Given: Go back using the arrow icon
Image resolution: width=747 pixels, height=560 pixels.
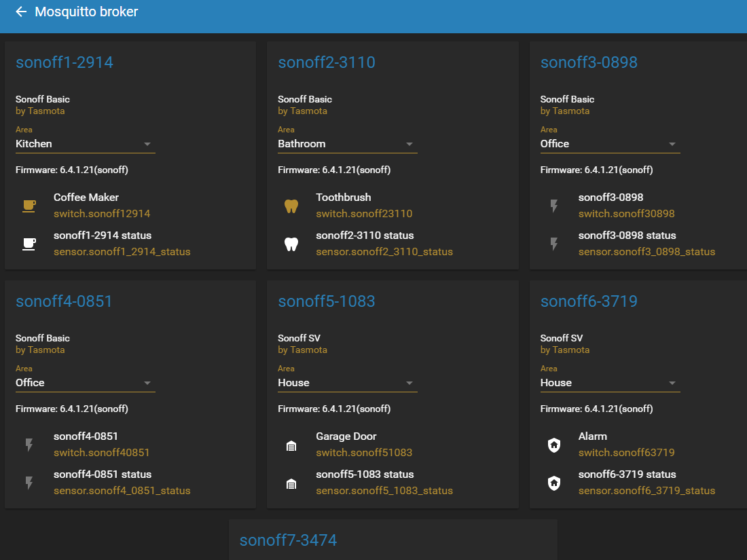Looking at the screenshot, I should [21, 12].
